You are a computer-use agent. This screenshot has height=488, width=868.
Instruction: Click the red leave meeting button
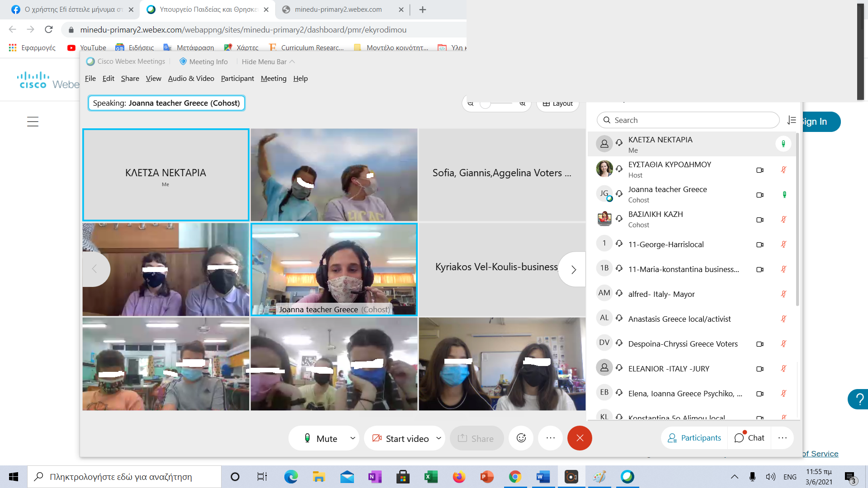580,438
